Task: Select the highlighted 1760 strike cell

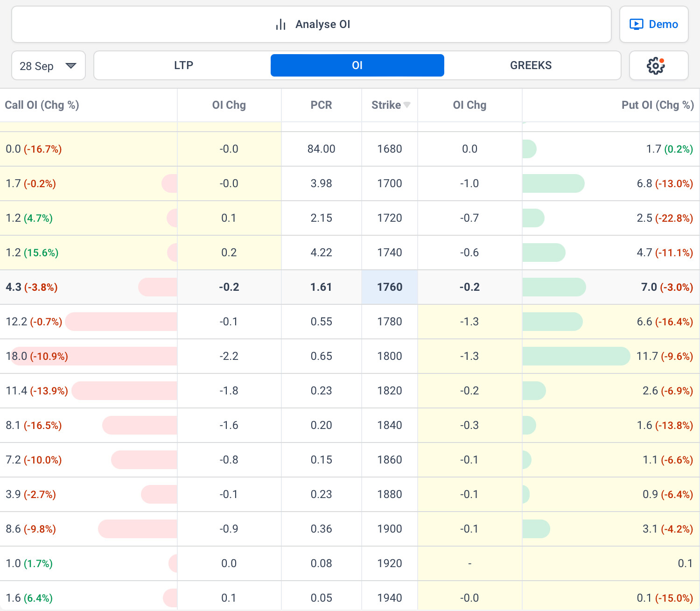Action: pyautogui.click(x=390, y=287)
